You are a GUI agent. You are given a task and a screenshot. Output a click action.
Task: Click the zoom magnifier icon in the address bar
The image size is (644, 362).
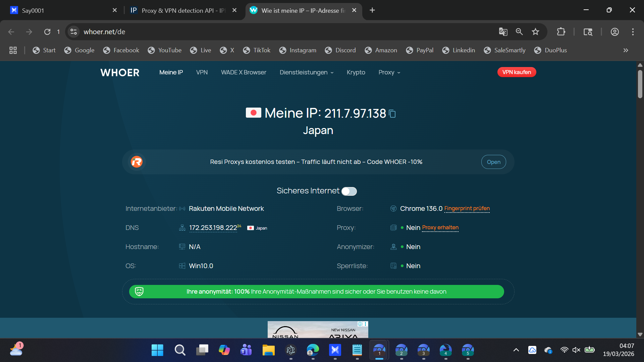[519, 32]
